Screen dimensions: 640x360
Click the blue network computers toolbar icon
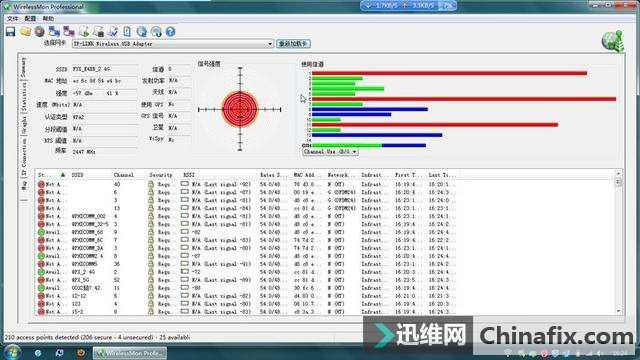click(x=54, y=31)
